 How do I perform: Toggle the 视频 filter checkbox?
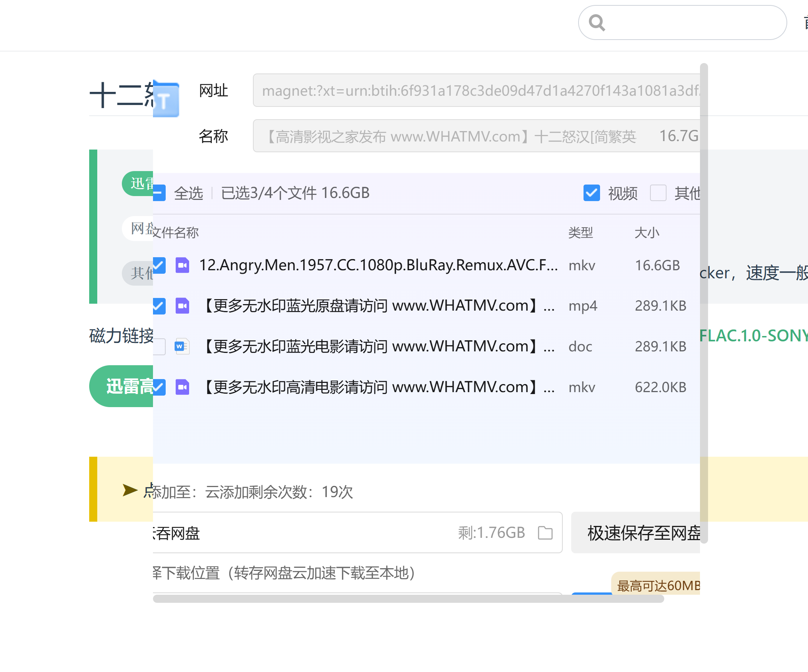pos(591,193)
